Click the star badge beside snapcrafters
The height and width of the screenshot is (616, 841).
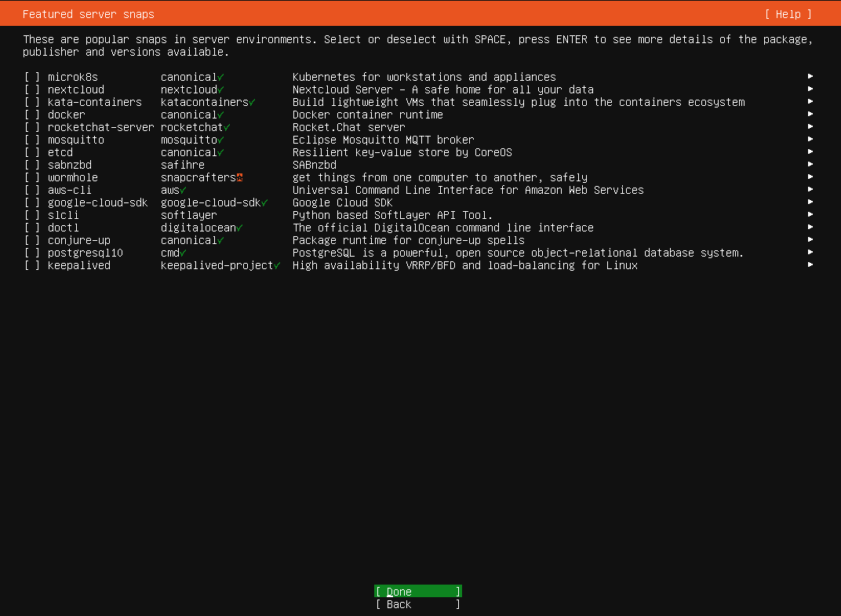tap(240, 177)
